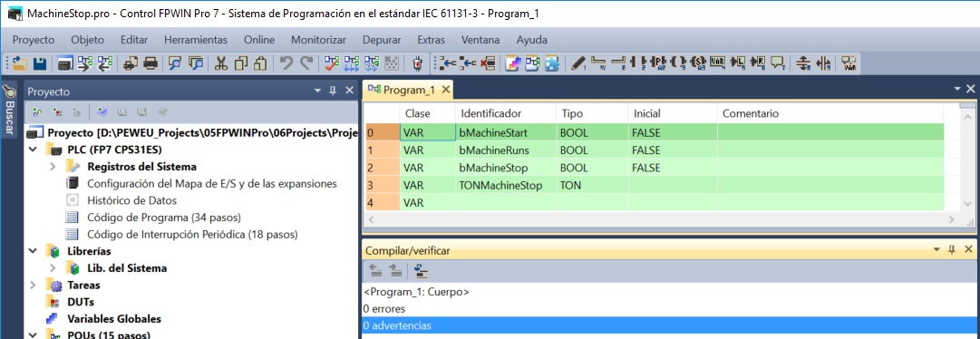
Task: Open Código de Programa (34 pasos)
Action: click(164, 218)
